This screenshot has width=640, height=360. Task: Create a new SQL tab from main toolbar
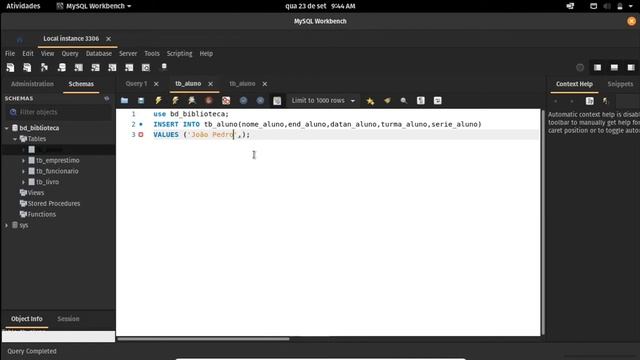10,67
